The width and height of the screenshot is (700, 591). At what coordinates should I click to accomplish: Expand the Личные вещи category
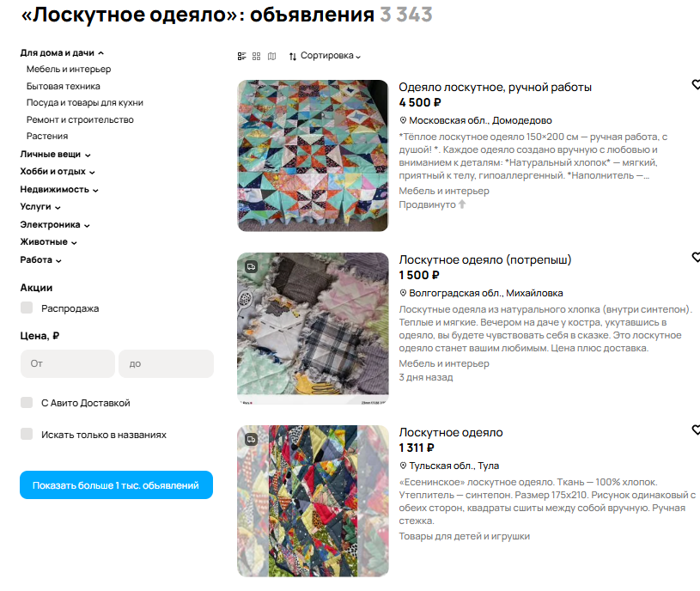click(55, 155)
